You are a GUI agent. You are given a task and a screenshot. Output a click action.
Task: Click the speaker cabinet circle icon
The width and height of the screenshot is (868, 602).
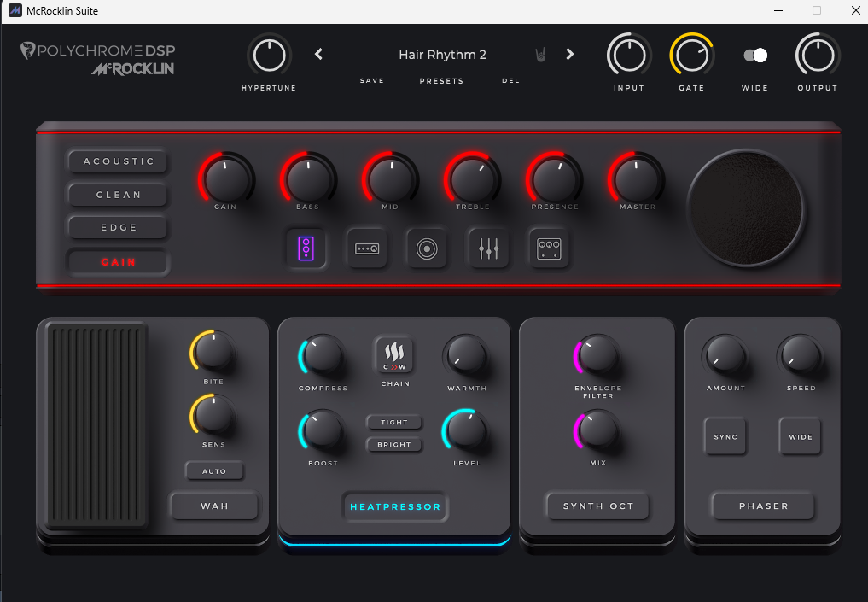[x=427, y=248]
